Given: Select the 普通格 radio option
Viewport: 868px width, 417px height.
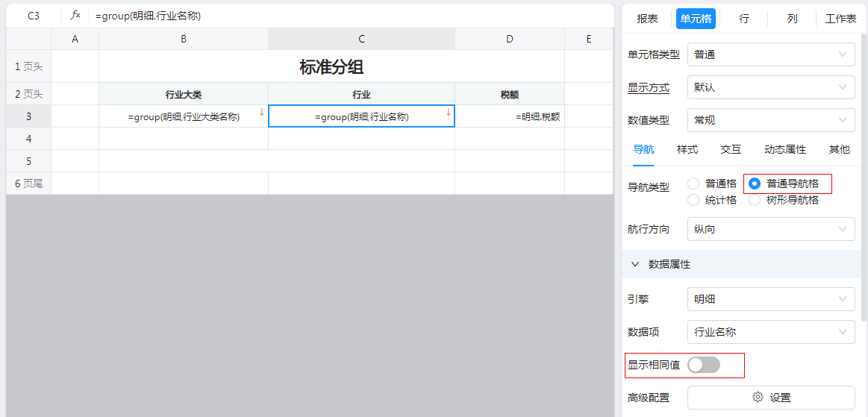Looking at the screenshot, I should pyautogui.click(x=694, y=184).
